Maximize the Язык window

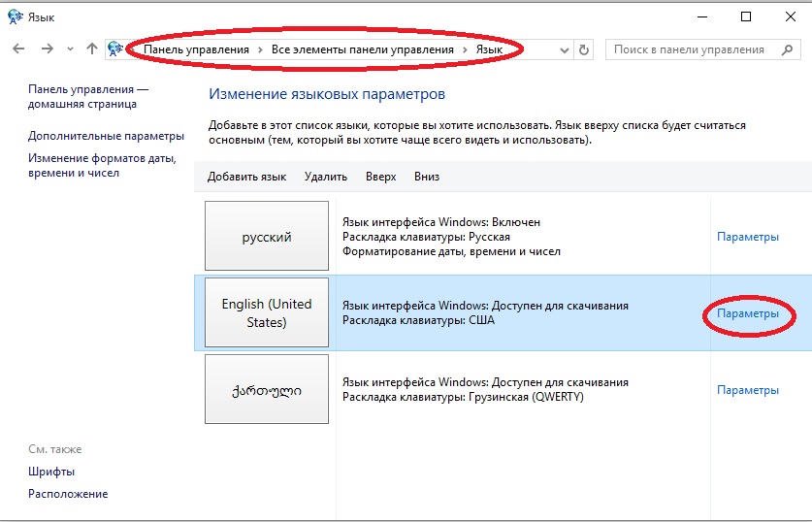pos(746,16)
